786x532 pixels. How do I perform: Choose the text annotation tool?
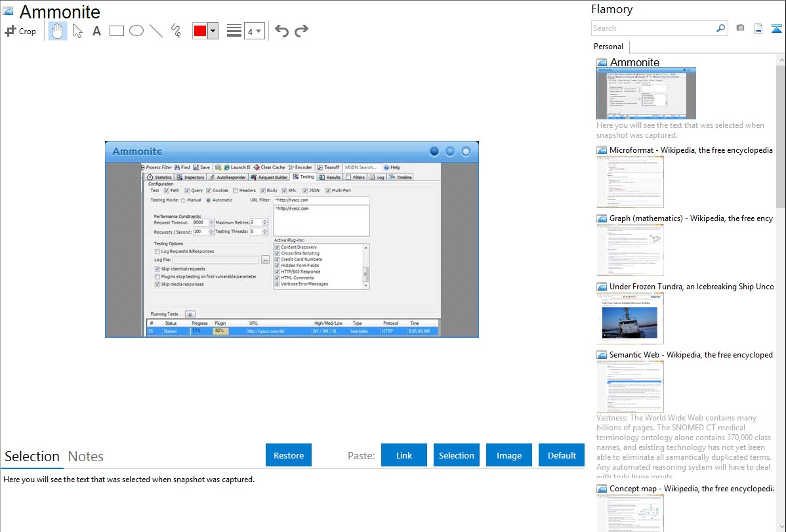(x=96, y=31)
